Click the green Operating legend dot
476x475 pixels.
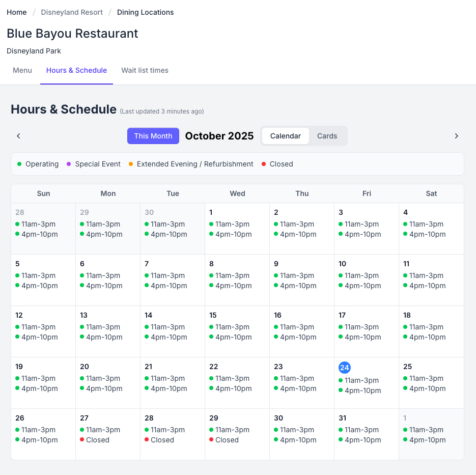pyautogui.click(x=19, y=164)
